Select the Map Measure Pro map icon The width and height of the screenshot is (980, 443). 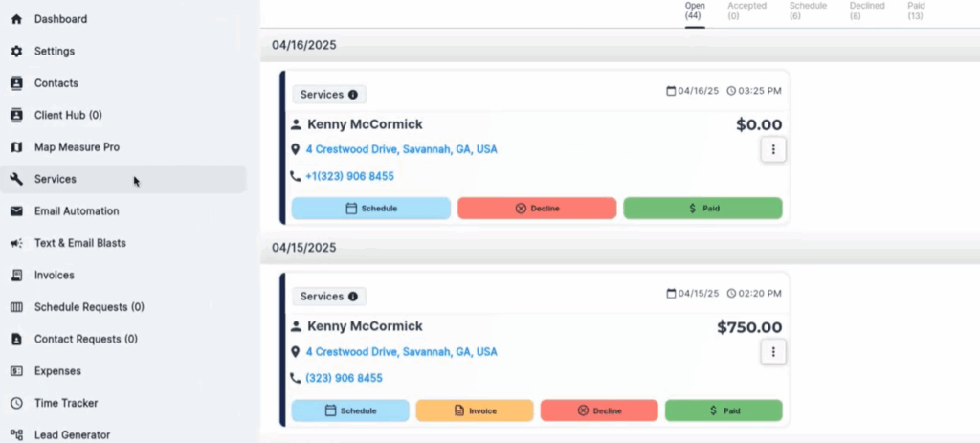pyautogui.click(x=16, y=147)
